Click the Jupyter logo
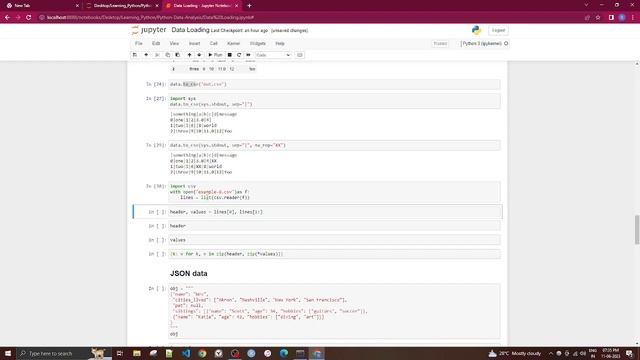The width and height of the screenshot is (640, 360). coord(149,30)
